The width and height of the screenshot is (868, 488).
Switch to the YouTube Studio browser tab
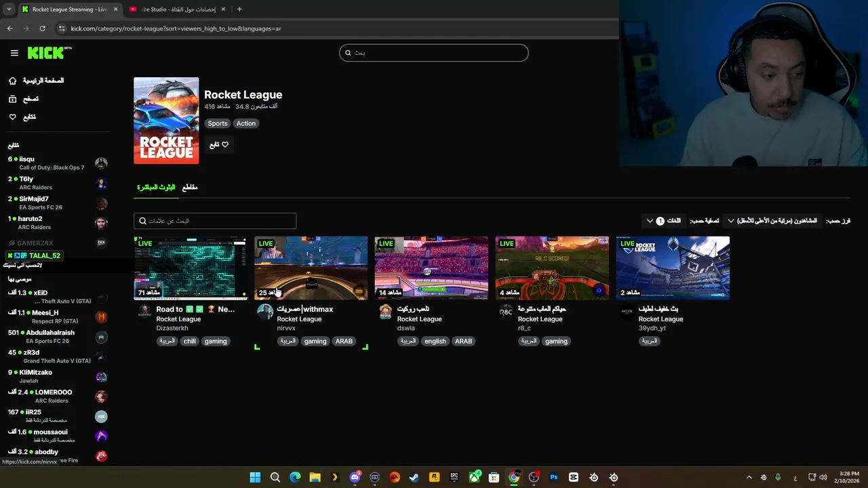point(178,9)
